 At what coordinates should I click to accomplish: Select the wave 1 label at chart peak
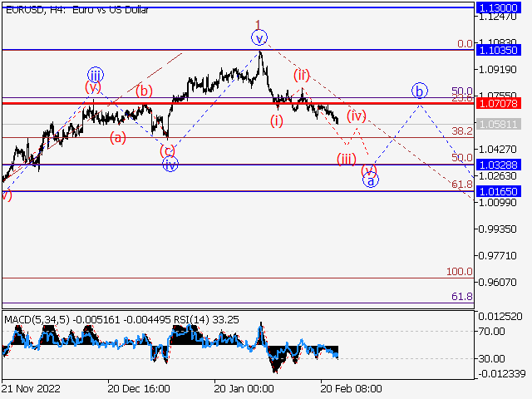[x=259, y=25]
